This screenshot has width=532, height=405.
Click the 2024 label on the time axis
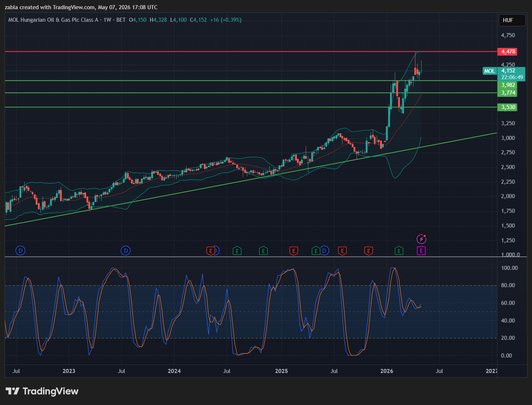tap(174, 371)
